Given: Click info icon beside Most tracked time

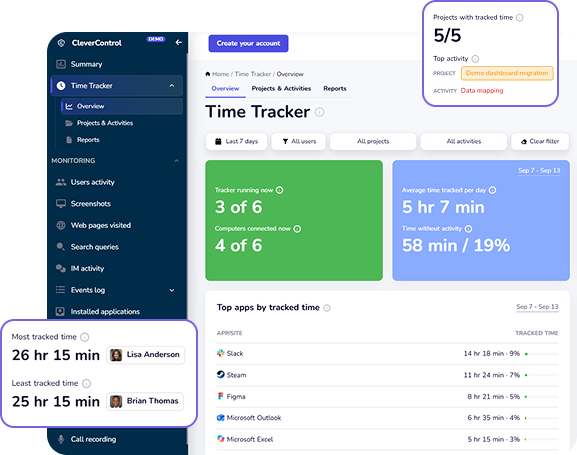Looking at the screenshot, I should [85, 337].
